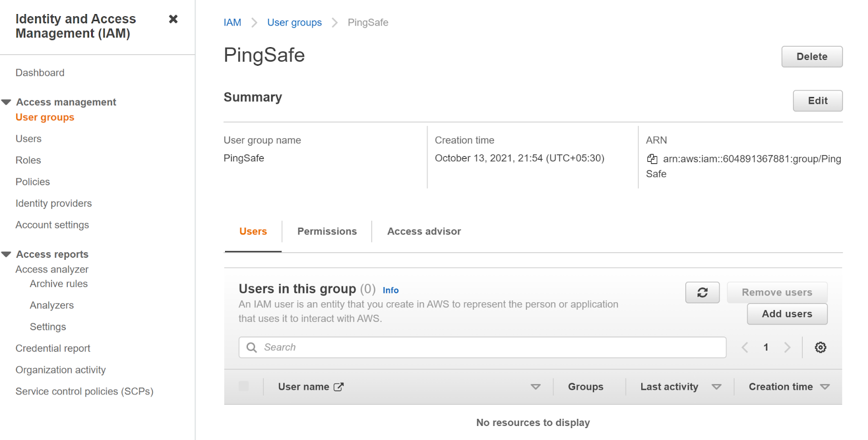868x440 pixels.
Task: Go to previous page of users
Action: pos(745,347)
